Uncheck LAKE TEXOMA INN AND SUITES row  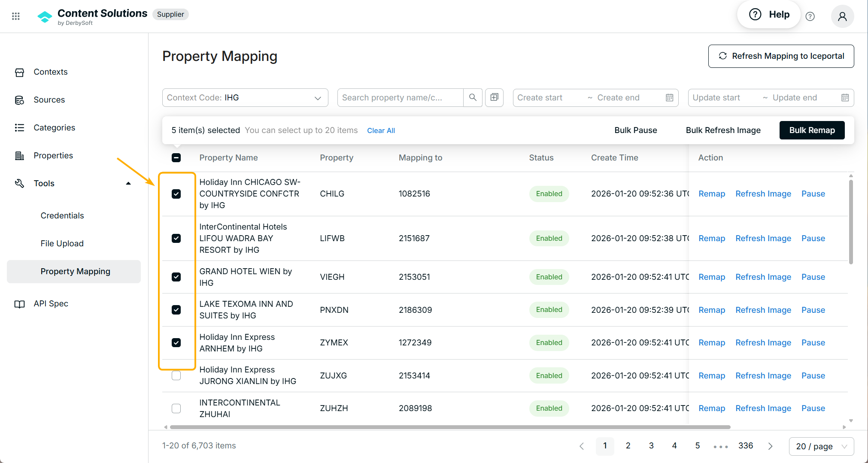click(x=176, y=310)
